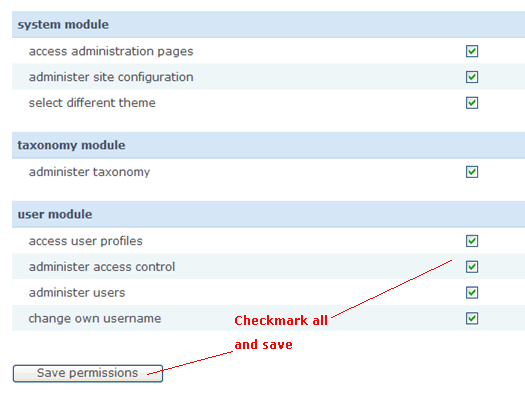The width and height of the screenshot is (525, 398).
Task: Click the 'administer users' label
Action: pyautogui.click(x=77, y=293)
